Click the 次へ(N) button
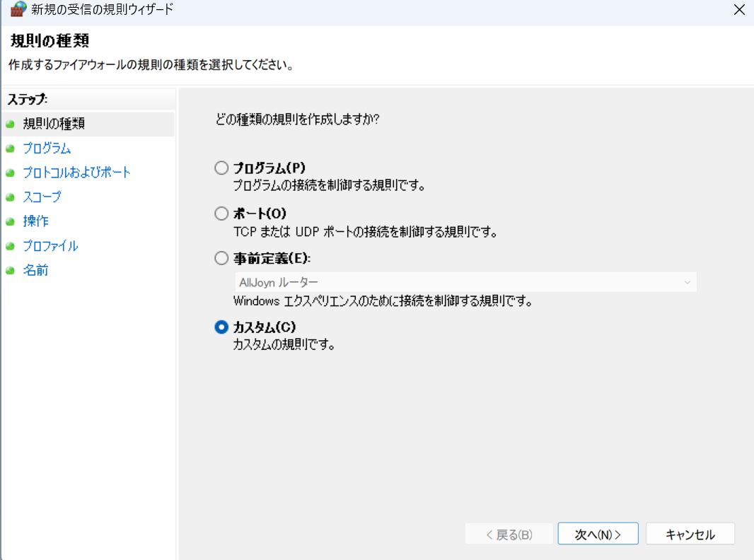 coord(598,534)
